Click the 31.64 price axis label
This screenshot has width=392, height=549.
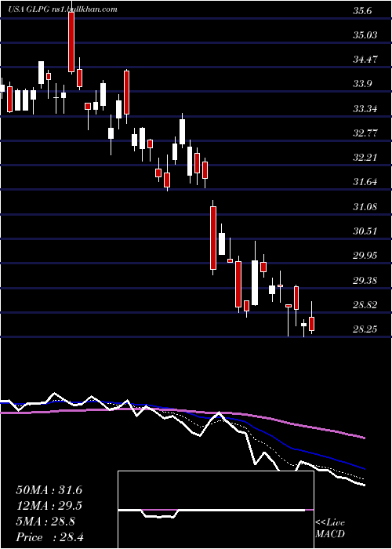click(366, 182)
